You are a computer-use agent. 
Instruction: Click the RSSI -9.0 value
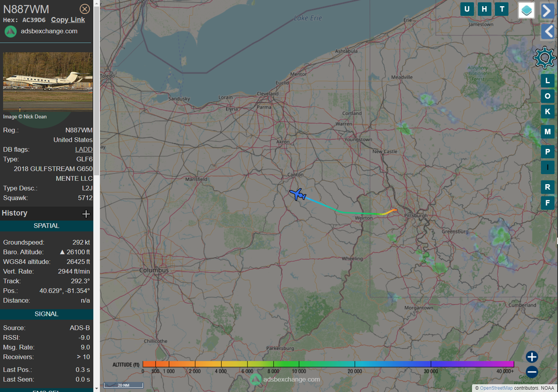click(x=84, y=337)
